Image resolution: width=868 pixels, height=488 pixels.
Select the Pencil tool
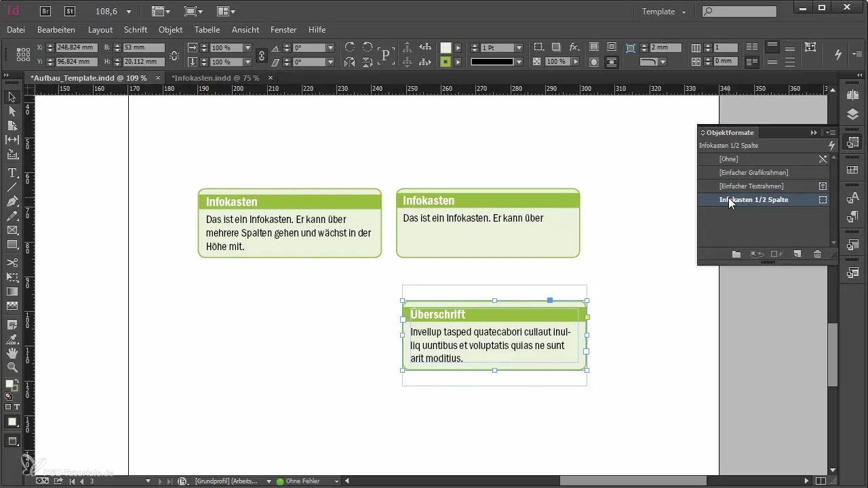12,216
